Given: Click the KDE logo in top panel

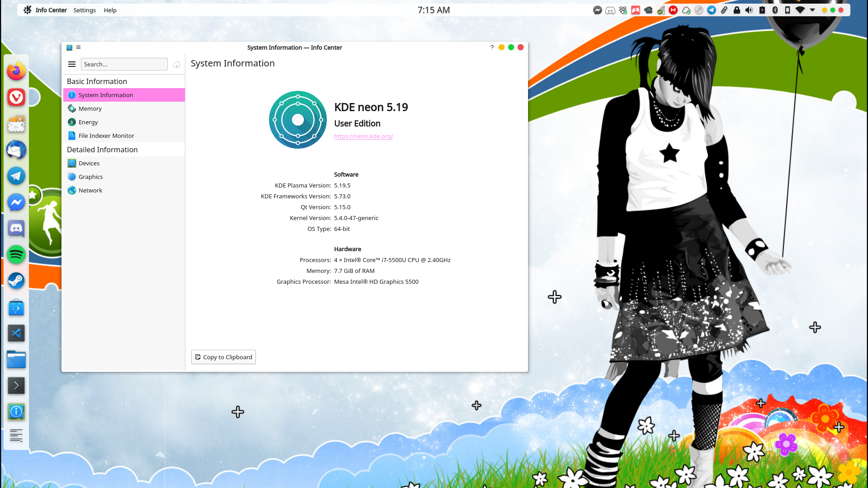Looking at the screenshot, I should click(27, 10).
